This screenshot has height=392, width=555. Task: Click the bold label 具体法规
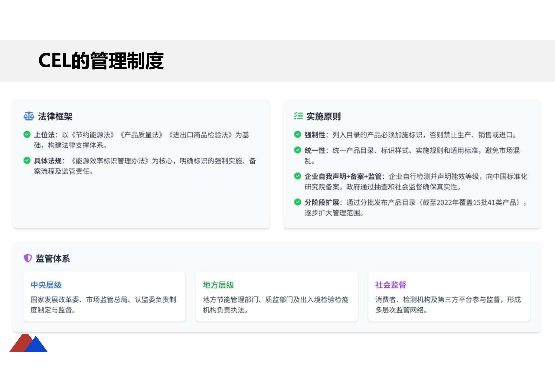point(48,161)
